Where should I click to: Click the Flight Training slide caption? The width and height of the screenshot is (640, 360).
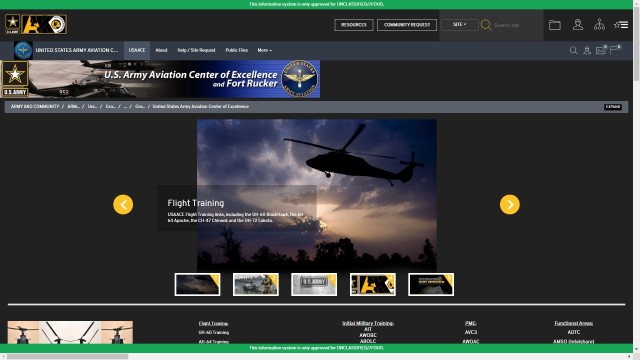[x=237, y=209]
